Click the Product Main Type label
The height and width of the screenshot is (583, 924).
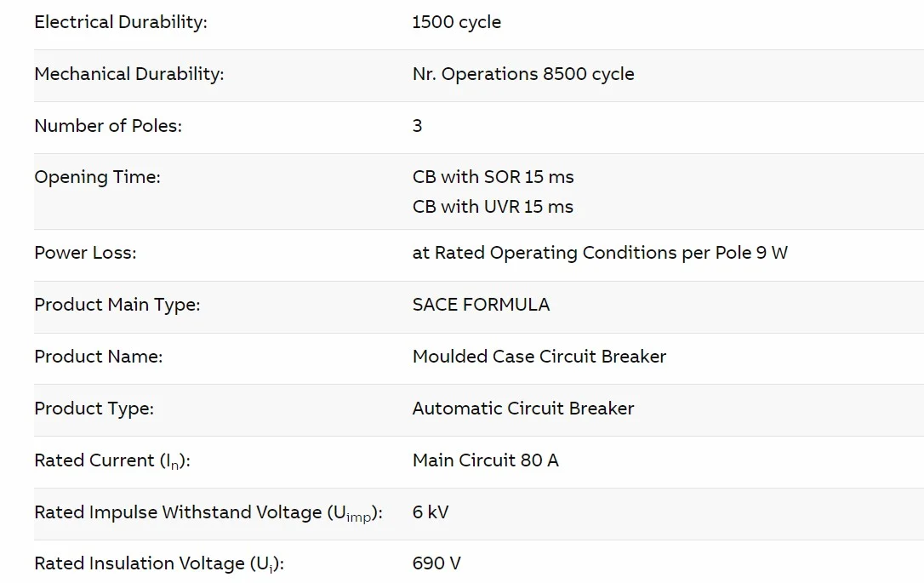pos(117,306)
